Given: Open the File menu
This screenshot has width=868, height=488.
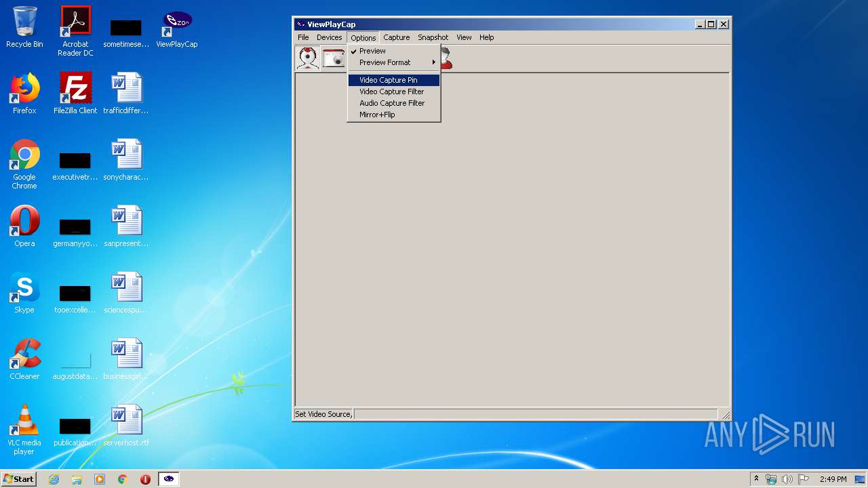Looking at the screenshot, I should [303, 37].
